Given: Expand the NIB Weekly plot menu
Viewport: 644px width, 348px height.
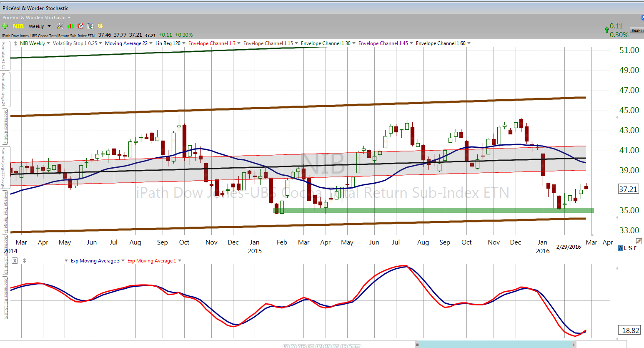Looking at the screenshot, I should pyautogui.click(x=48, y=43).
